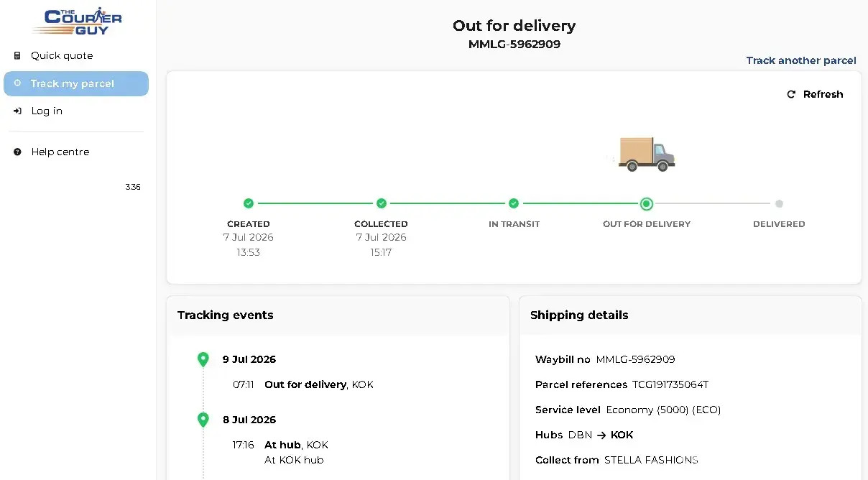Click the Refresh button label
The height and width of the screenshot is (480, 868).
click(x=823, y=94)
